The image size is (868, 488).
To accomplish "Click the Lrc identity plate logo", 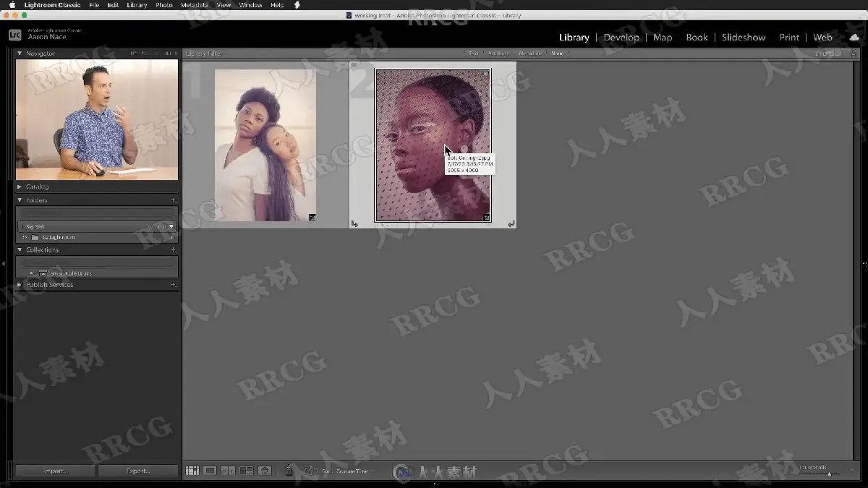I will pos(14,35).
